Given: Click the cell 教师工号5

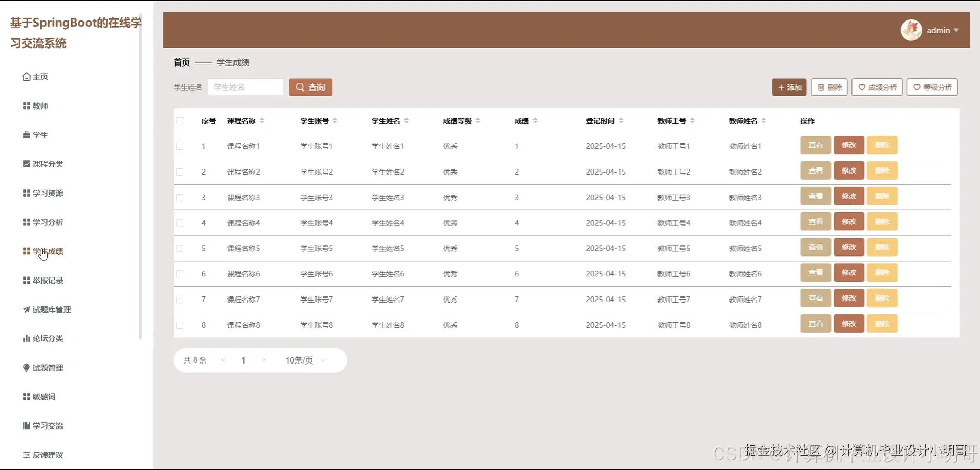Looking at the screenshot, I should click(x=674, y=249).
